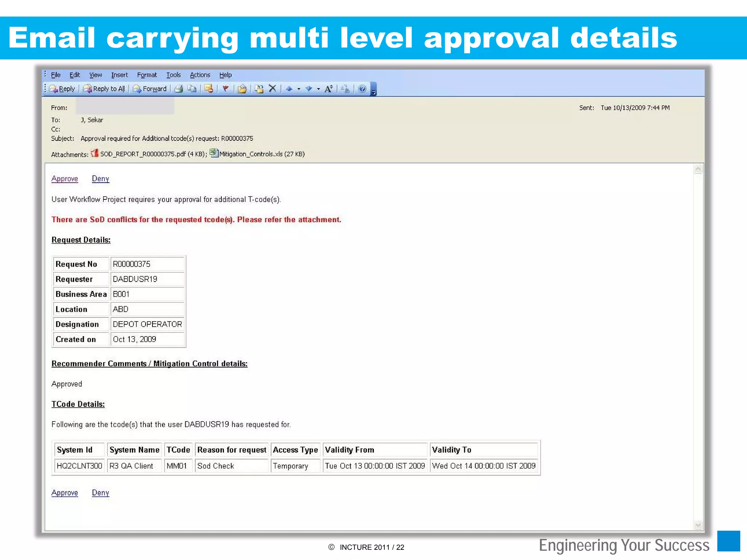Click the MM01 tcode cell
Image resolution: width=747 pixels, height=560 pixels.
point(178,466)
